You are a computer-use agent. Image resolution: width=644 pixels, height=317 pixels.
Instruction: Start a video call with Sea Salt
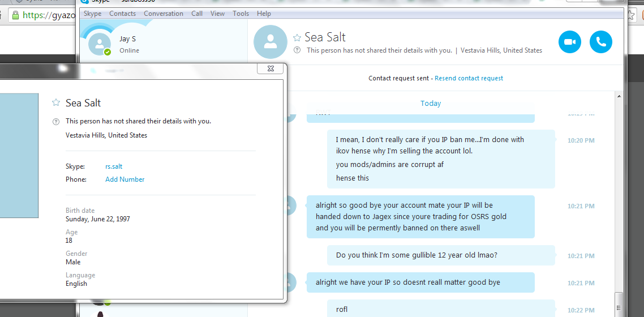[570, 42]
